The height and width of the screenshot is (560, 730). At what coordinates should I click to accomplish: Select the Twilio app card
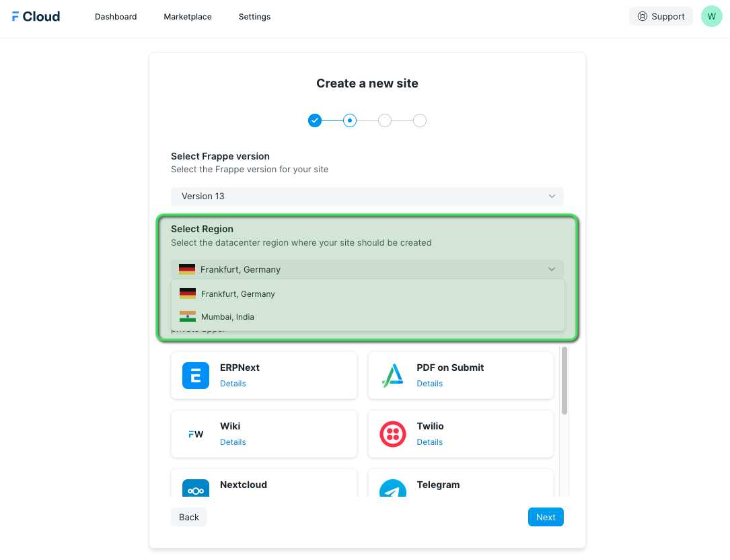coord(461,434)
